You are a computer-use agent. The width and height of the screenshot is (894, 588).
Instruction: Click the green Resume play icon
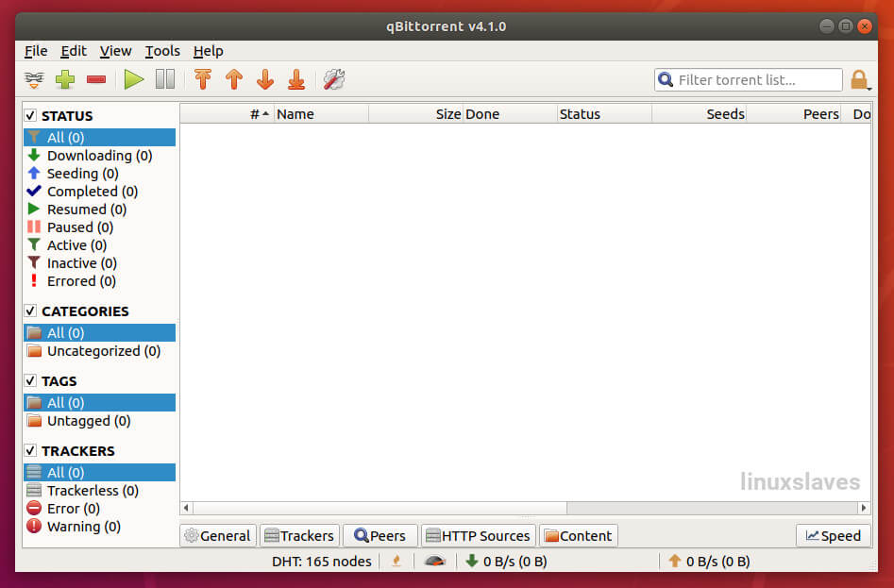134,80
